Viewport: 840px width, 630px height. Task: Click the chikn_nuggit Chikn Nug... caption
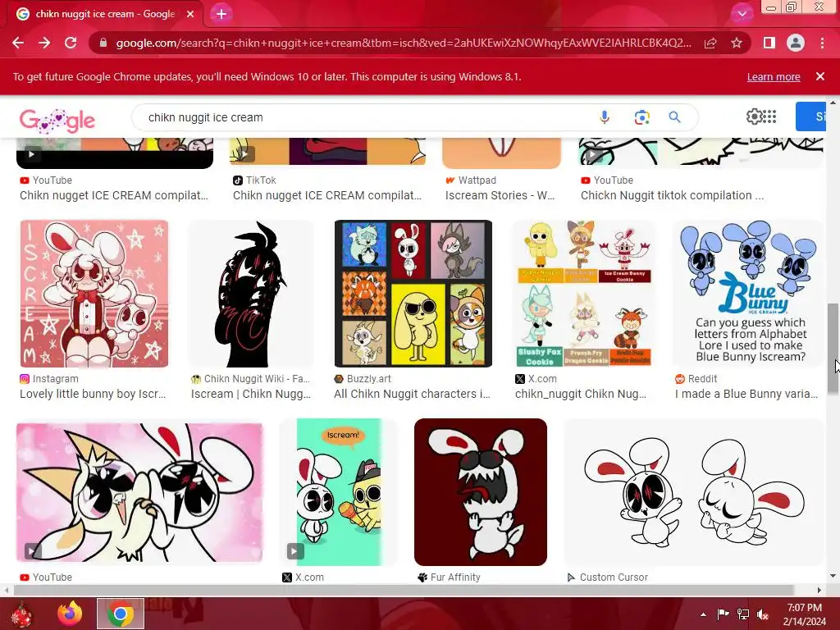[x=581, y=394]
